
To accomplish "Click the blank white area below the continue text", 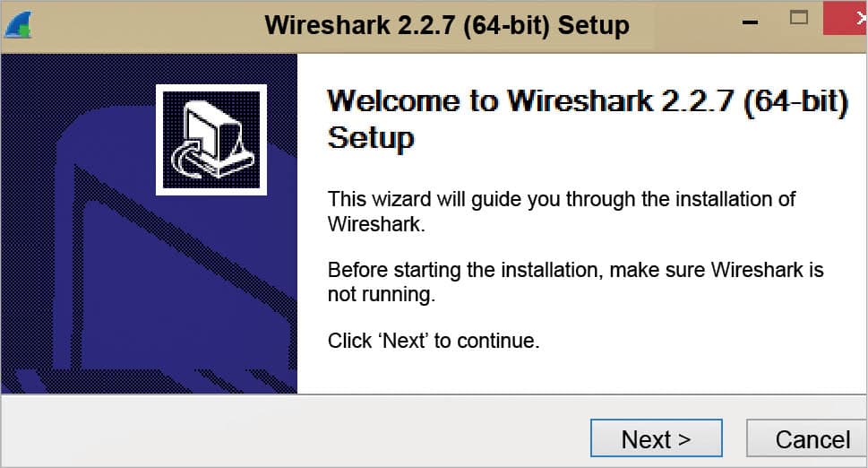I will pos(582,372).
